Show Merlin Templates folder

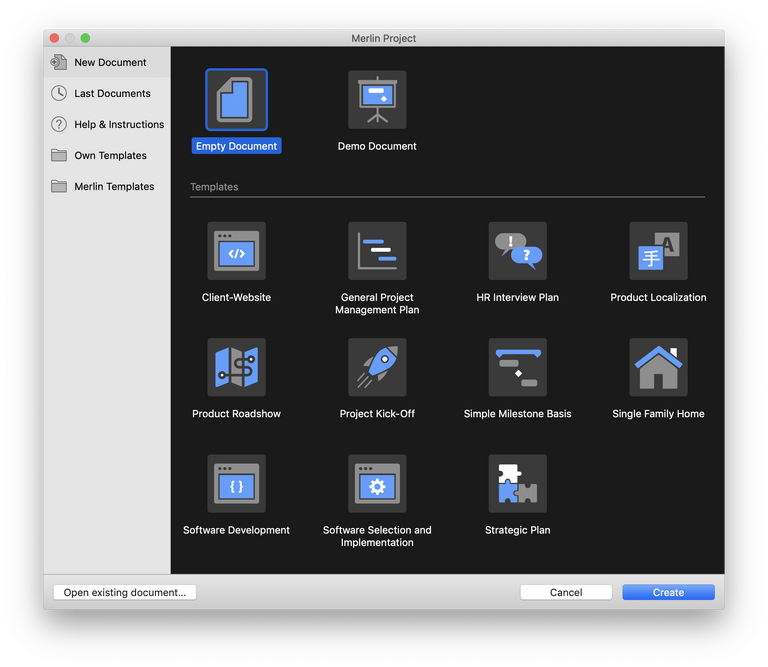click(114, 187)
